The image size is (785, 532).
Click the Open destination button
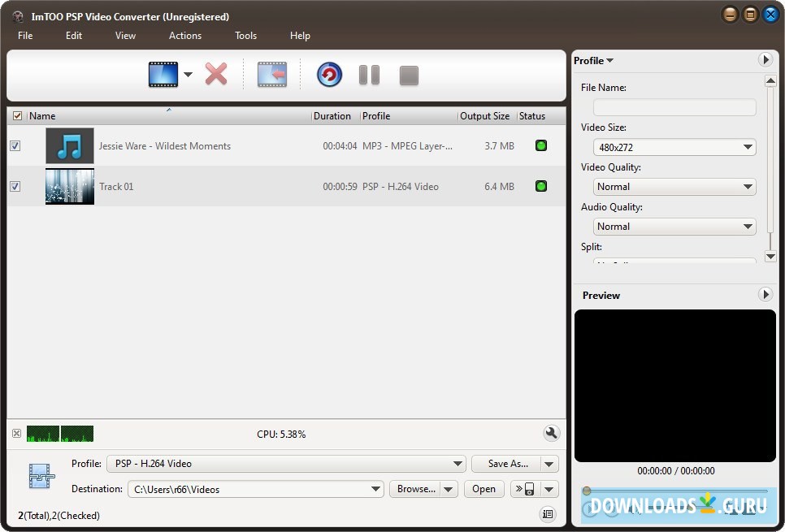(x=484, y=489)
